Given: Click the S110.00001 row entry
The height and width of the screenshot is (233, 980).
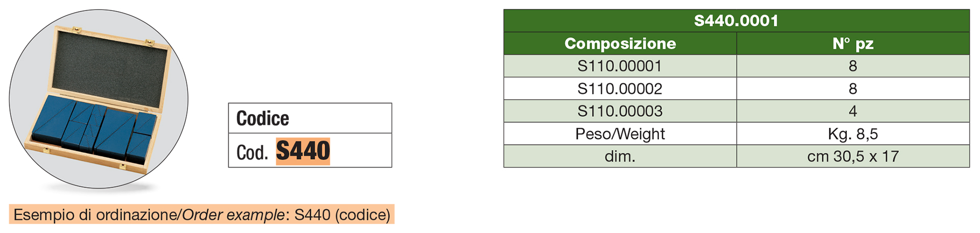Looking at the screenshot, I should pyautogui.click(x=620, y=66).
